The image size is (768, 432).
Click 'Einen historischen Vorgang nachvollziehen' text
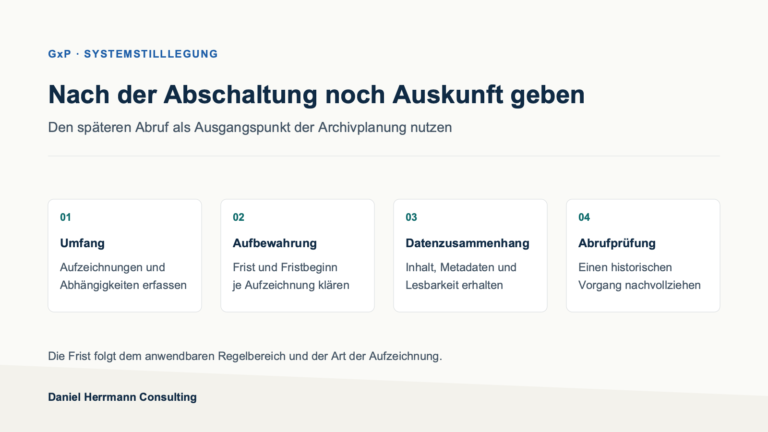(x=640, y=276)
